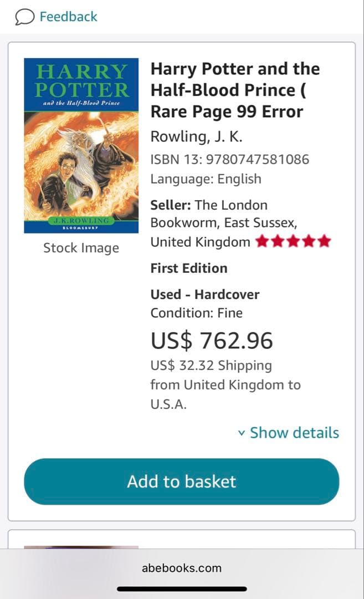Click the browser home indicator bar
Image resolution: width=364 pixels, height=599 pixels.
(182, 589)
